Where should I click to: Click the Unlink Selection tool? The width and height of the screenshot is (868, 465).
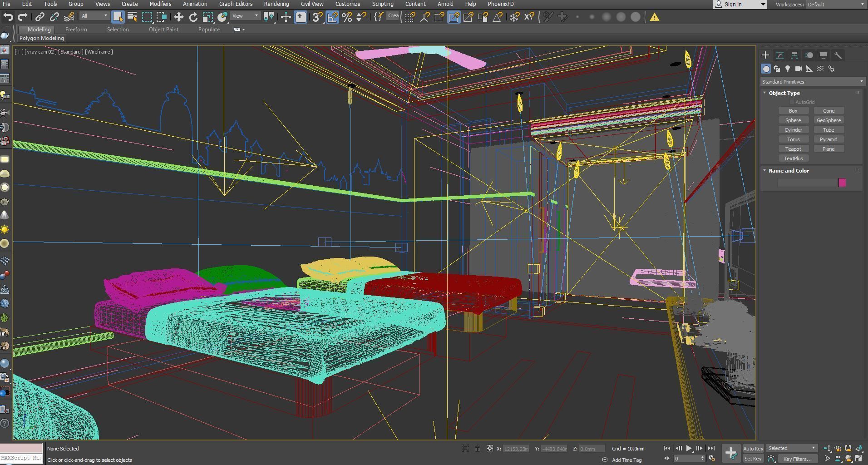click(x=54, y=17)
